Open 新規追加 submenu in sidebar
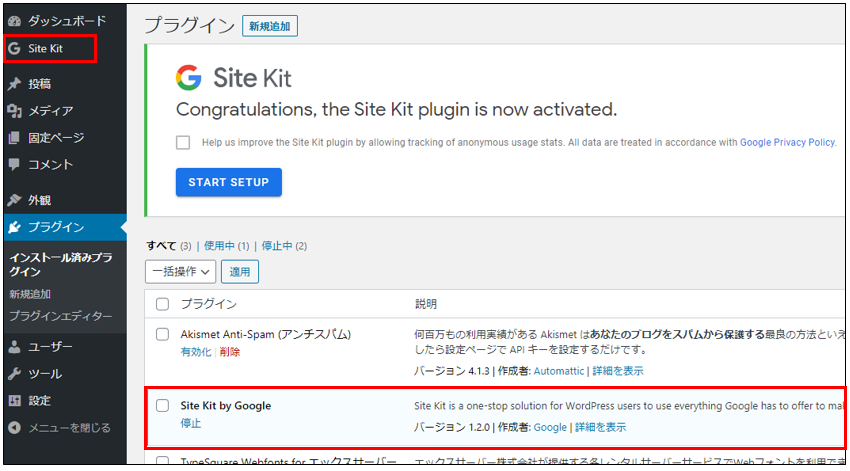850x471 pixels. pyautogui.click(x=30, y=294)
